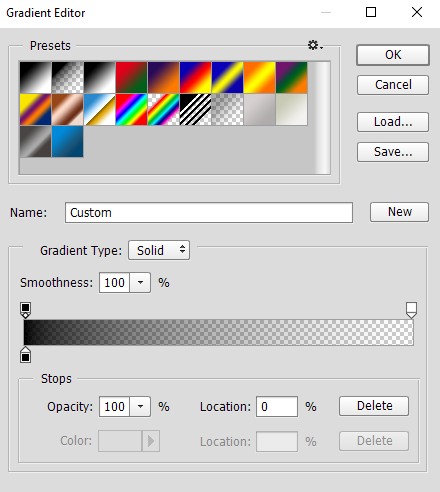The image size is (440, 492).
Task: Choose the blue, red, yellow gradient preset
Action: pos(196,77)
